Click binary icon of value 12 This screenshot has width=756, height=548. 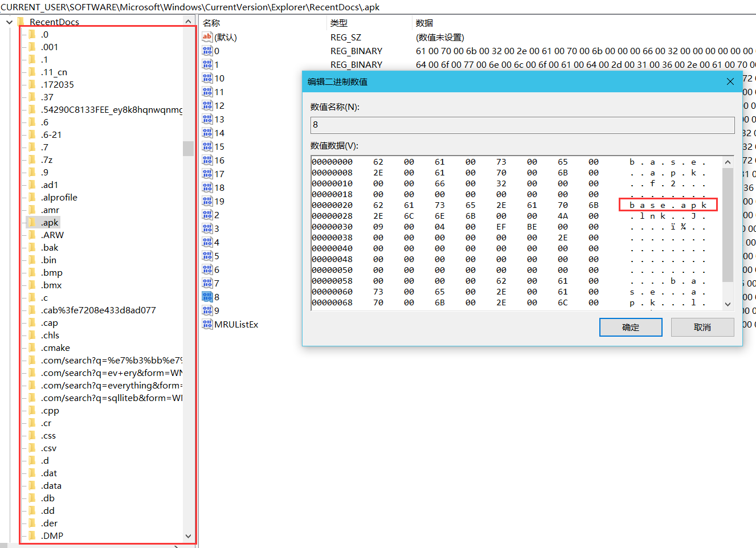pyautogui.click(x=207, y=105)
